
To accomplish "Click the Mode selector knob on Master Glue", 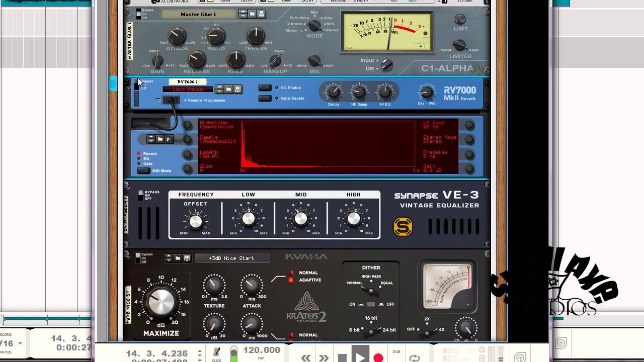I will click(x=314, y=25).
